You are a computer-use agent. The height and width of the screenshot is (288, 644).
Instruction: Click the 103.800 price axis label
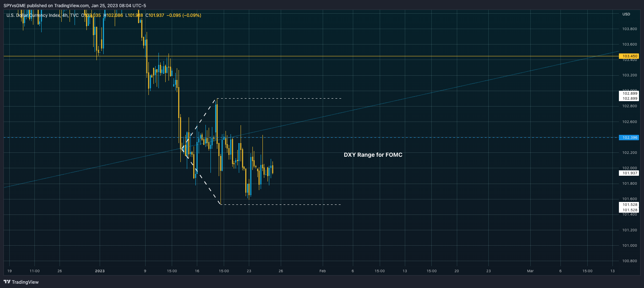pyautogui.click(x=630, y=29)
